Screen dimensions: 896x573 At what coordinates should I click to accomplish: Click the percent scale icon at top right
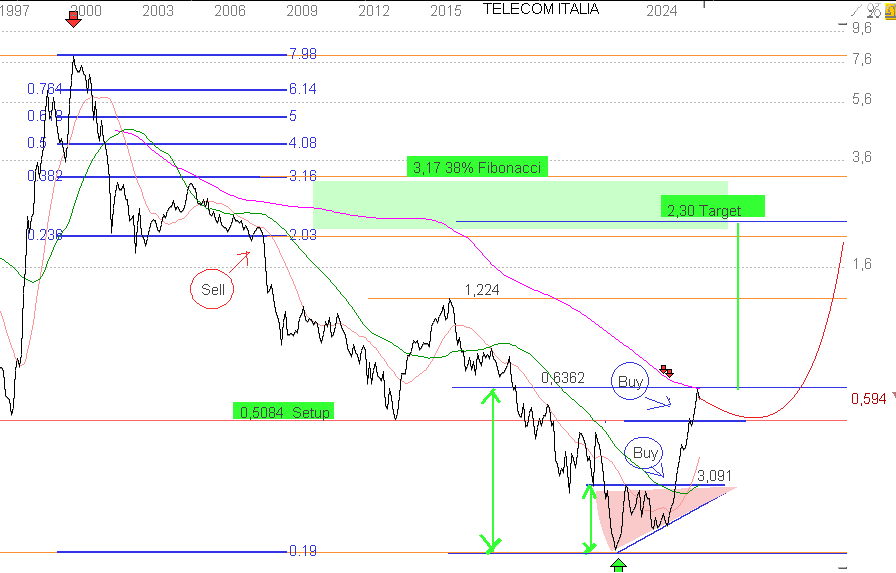click(872, 9)
